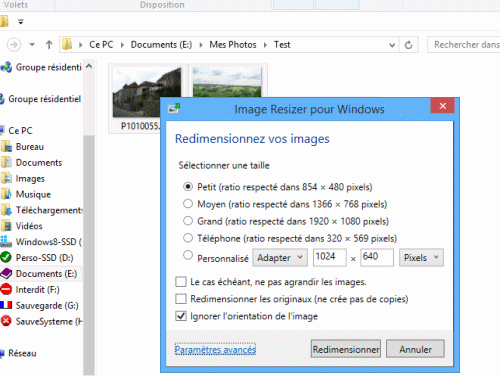
Task: Open the quick access toolbar customize dropdown
Action: [x=21, y=22]
